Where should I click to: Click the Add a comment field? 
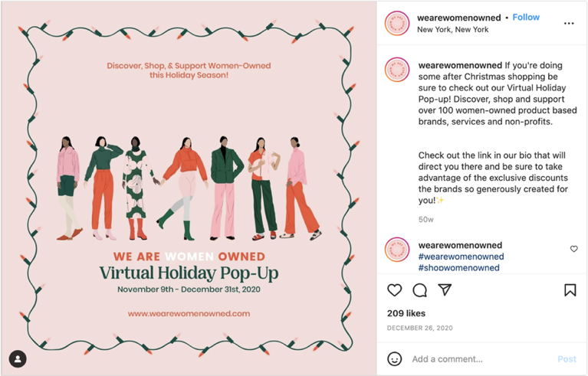pyautogui.click(x=482, y=359)
